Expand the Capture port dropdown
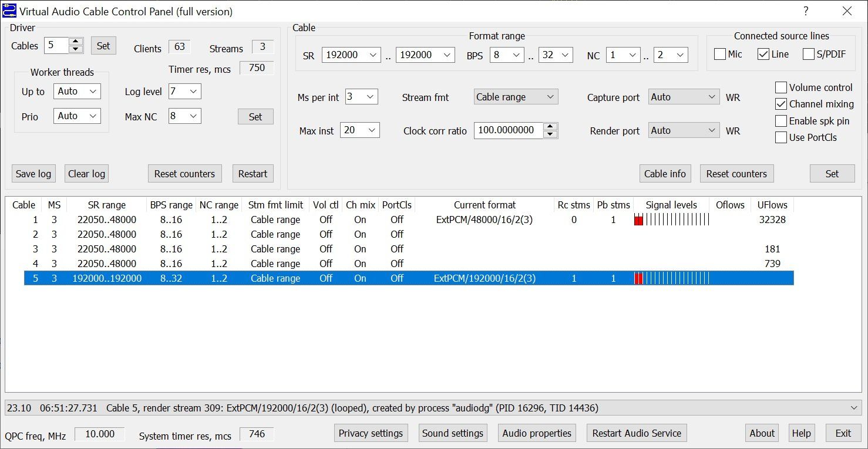This screenshot has height=449, width=868. (x=684, y=97)
